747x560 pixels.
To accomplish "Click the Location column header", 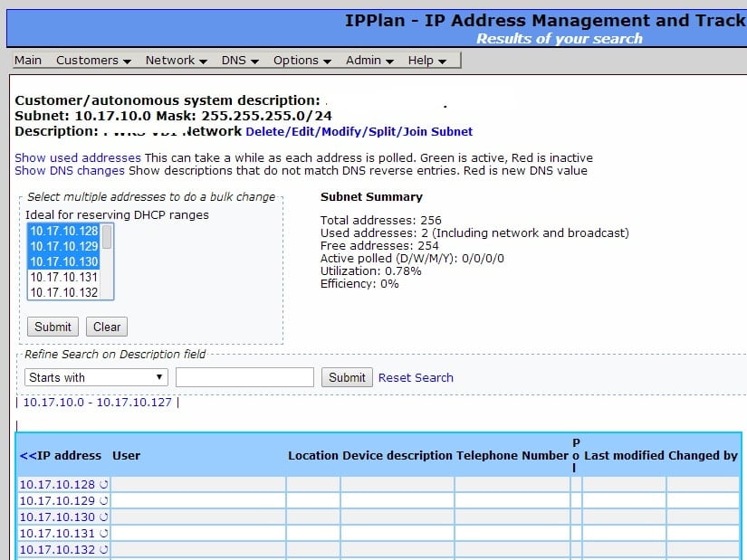I will 313,456.
